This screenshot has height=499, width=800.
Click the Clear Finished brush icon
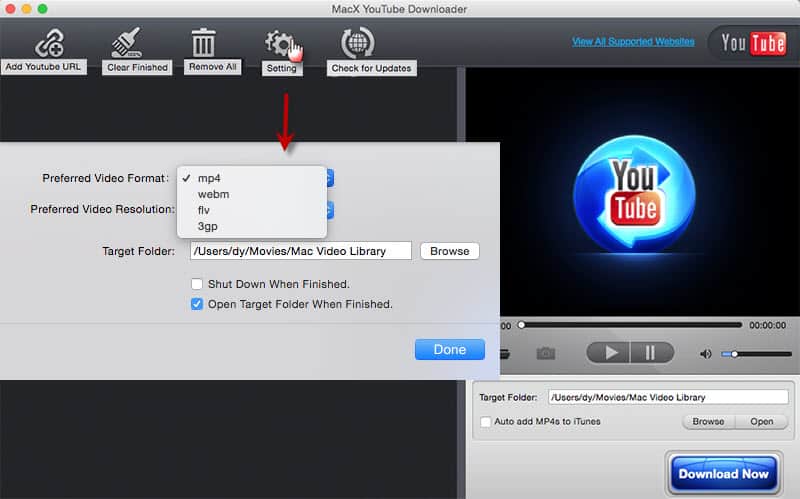point(126,42)
